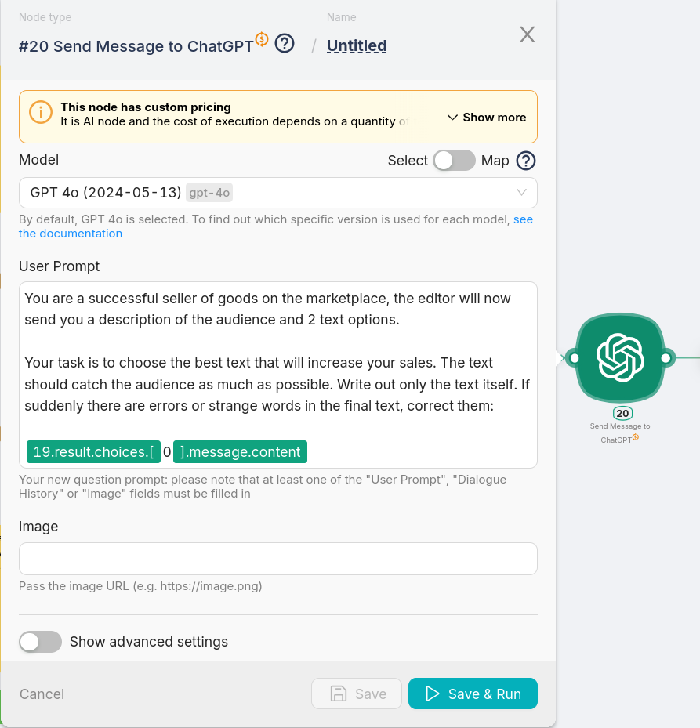Click the node number 20 badge on canvas
Image resolution: width=700 pixels, height=728 pixels.
pyautogui.click(x=622, y=413)
